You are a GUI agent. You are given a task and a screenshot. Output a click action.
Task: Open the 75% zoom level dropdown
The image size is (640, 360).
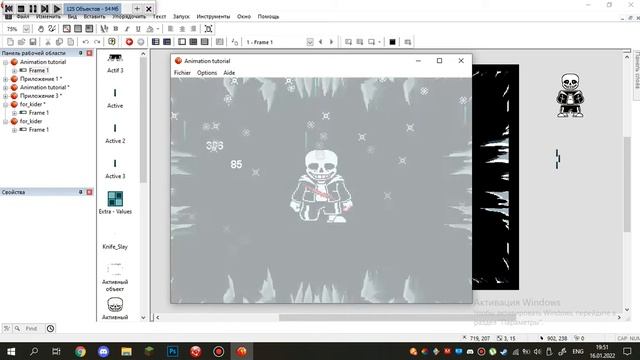coord(26,29)
